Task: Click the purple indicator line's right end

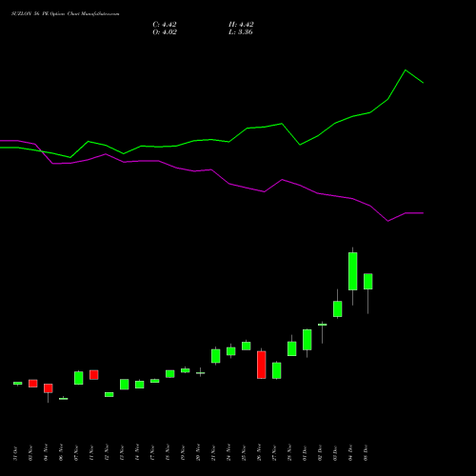Action: pos(423,213)
